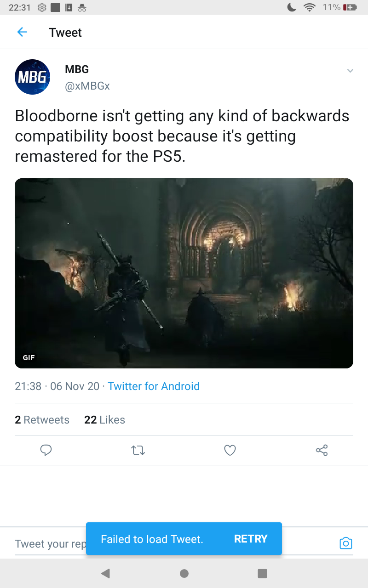Tap the settings gear in status bar
Screen dimensions: 368x588
(42, 7)
